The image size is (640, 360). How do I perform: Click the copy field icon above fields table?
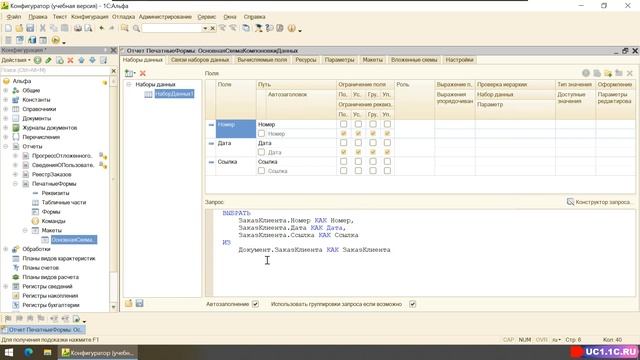[x=597, y=73]
